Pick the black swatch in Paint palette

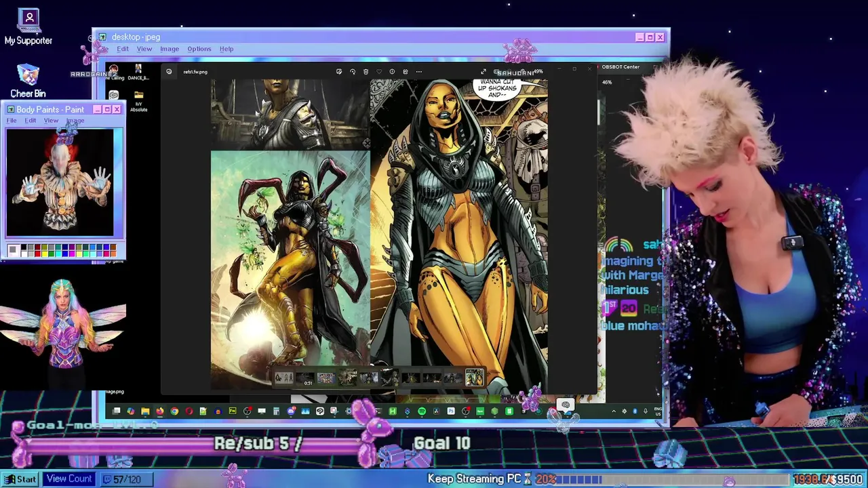[24, 247]
